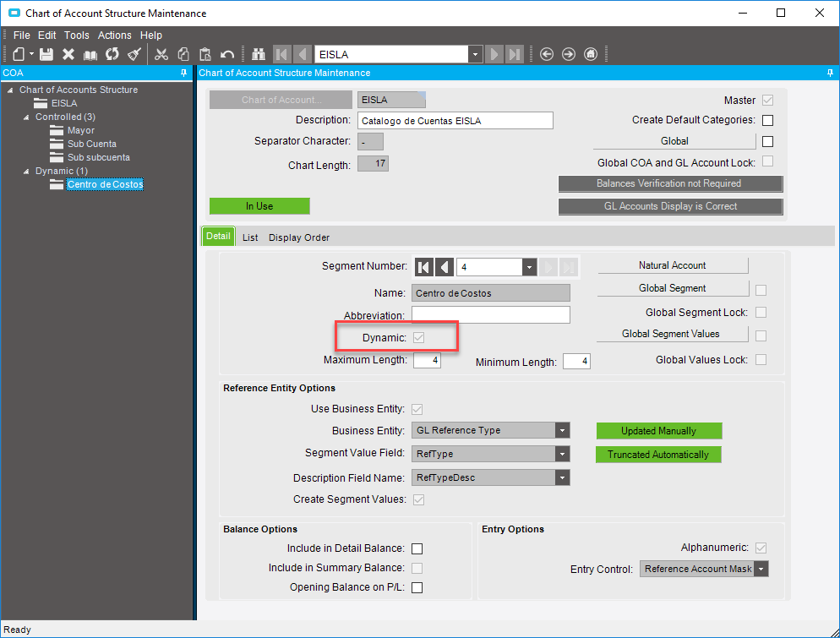Pin the Chart of Account Structure Maintenance panel

click(830, 73)
